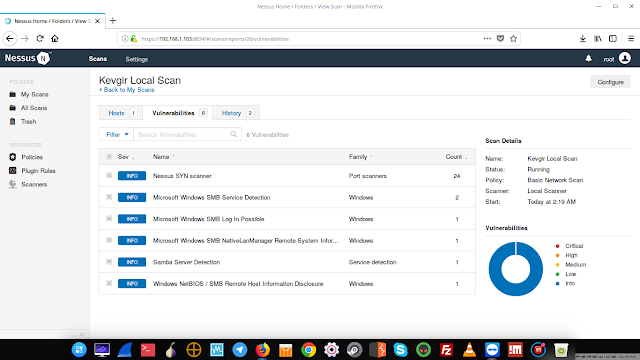Switch to the Hosts tab

click(x=121, y=113)
